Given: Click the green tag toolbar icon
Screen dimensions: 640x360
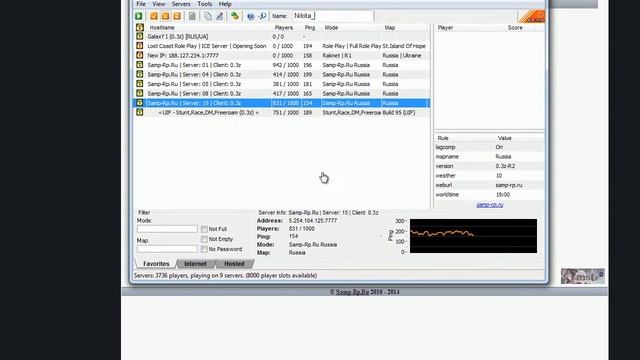Looking at the screenshot, I should 235,16.
